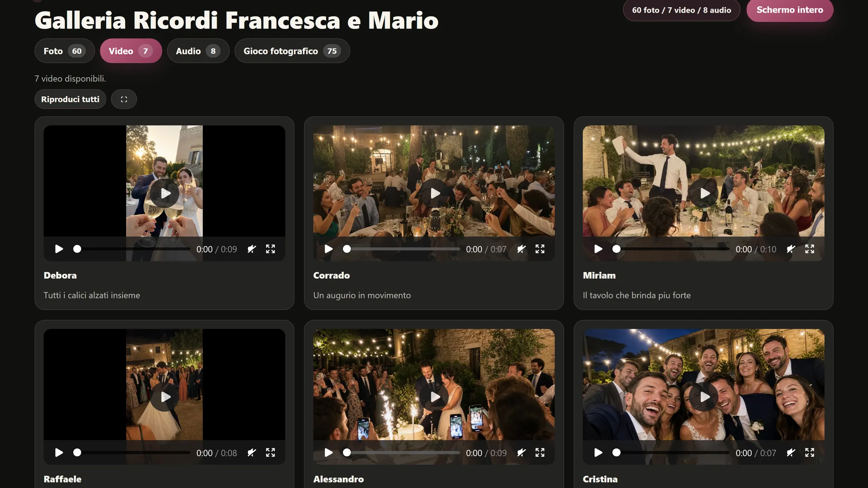The height and width of the screenshot is (488, 868).
Task: Click the seek bar of Corrado's video
Action: 401,249
